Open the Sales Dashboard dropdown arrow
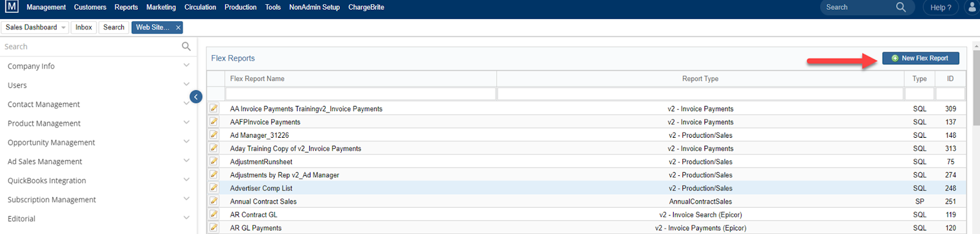This screenshot has width=980, height=234. [63, 28]
